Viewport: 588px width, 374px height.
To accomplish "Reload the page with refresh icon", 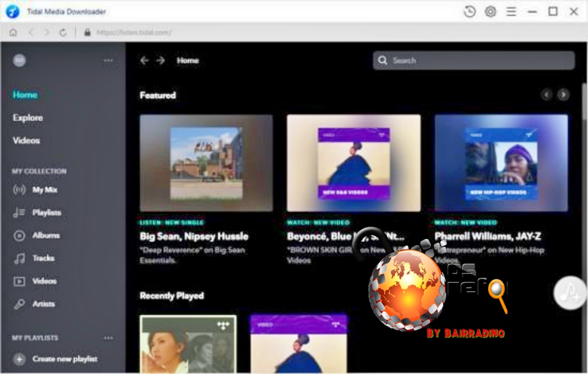I will click(x=63, y=32).
